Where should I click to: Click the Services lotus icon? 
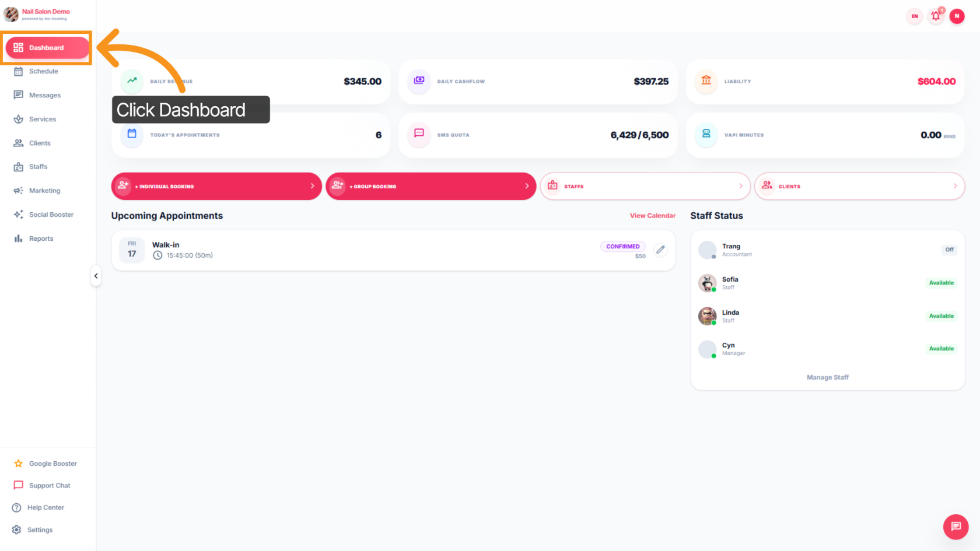click(18, 119)
